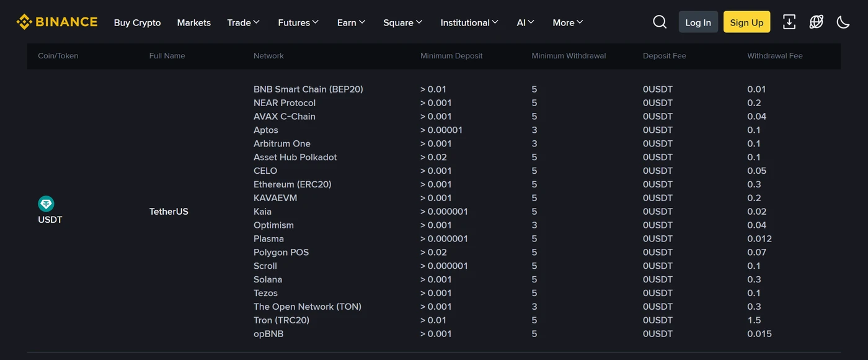Select the USDT token label
Viewport: 868px width, 360px height.
(x=50, y=220)
